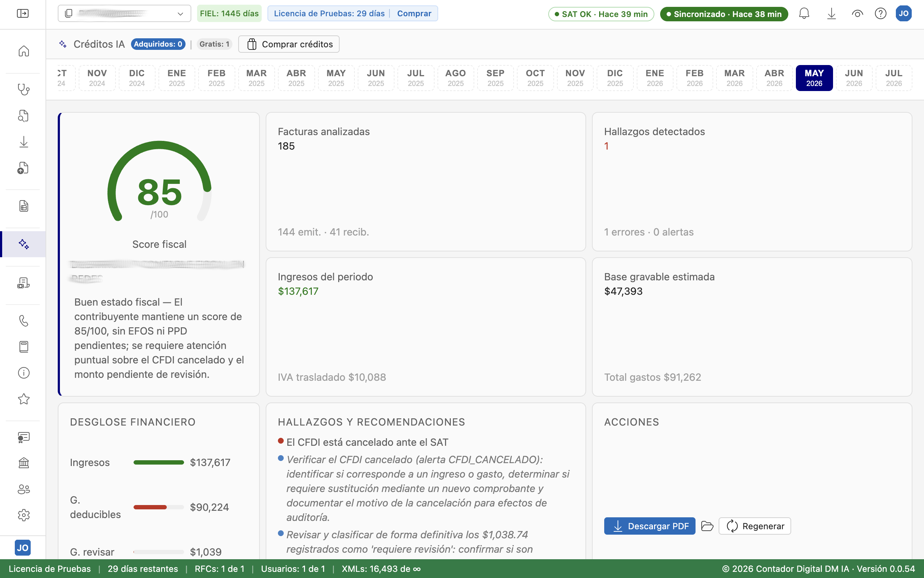Click the Regenerar button
The width and height of the screenshot is (924, 578).
754,526
